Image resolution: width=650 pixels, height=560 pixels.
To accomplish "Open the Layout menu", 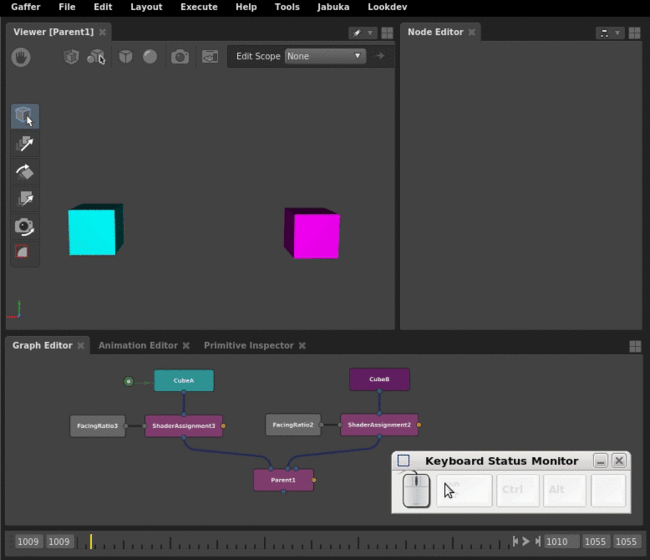I will pos(146,7).
